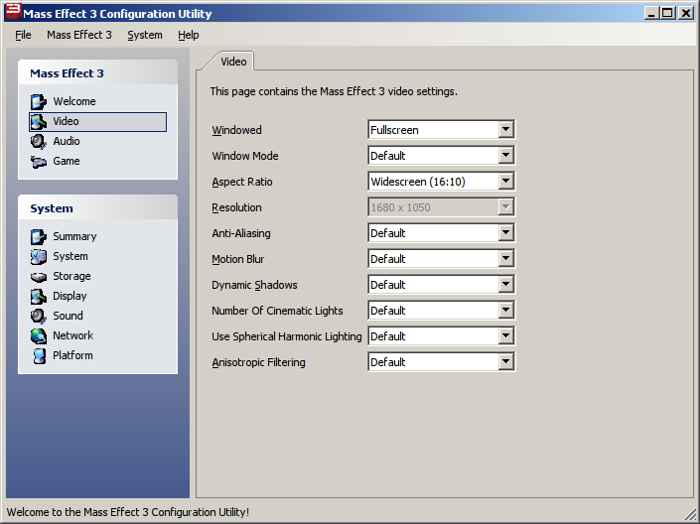Open Use Spherical Harmonic Lighting dropdown
The image size is (700, 524).
pos(441,336)
